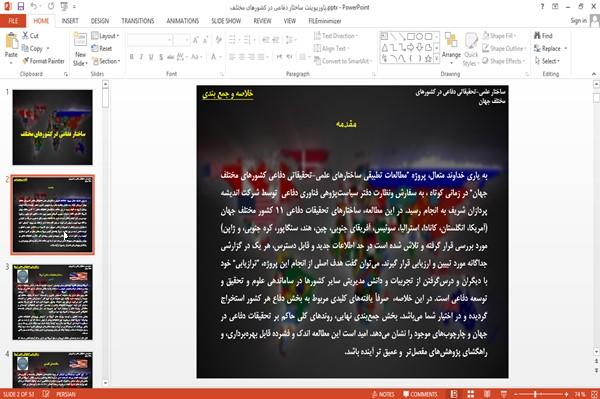
Task: Switch to the DESIGN tab
Action: tap(100, 21)
